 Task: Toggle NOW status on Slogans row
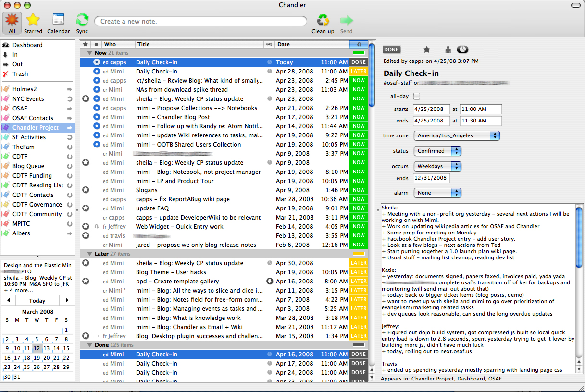359,190
